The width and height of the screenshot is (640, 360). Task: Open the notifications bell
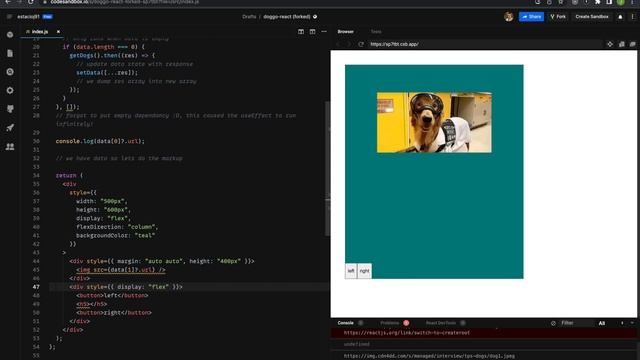620,17
